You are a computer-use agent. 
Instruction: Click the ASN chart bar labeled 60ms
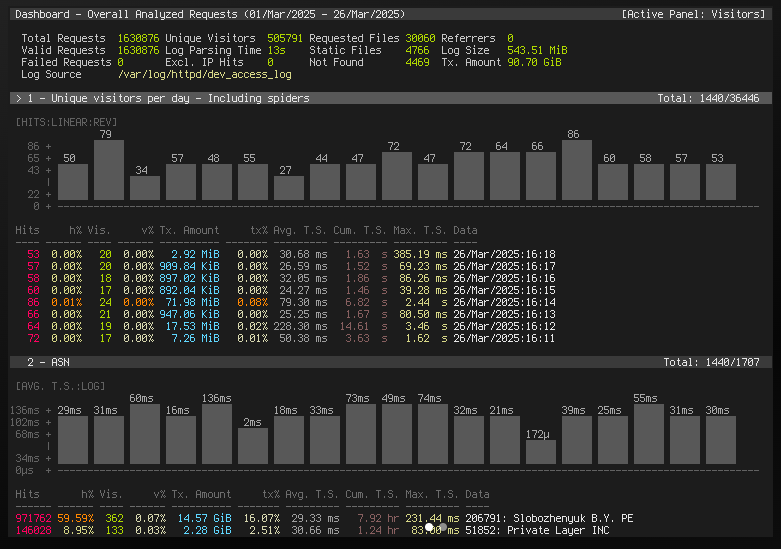145,434
